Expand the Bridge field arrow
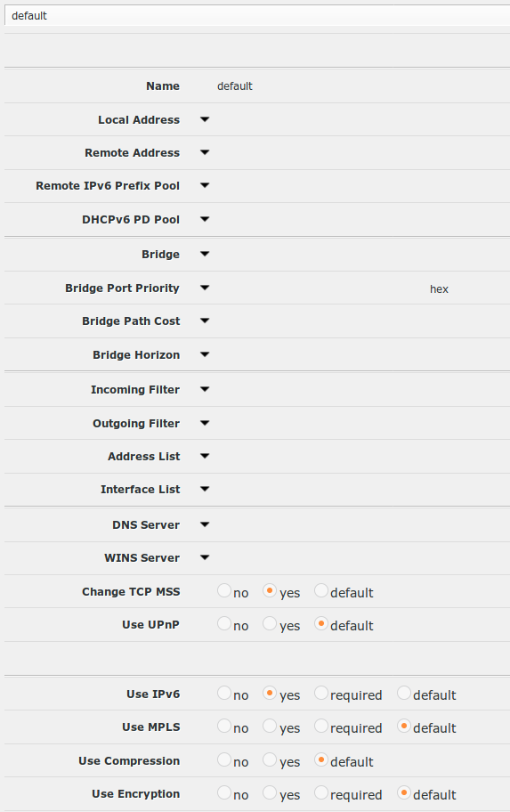Image resolution: width=510 pixels, height=812 pixels. click(x=205, y=255)
